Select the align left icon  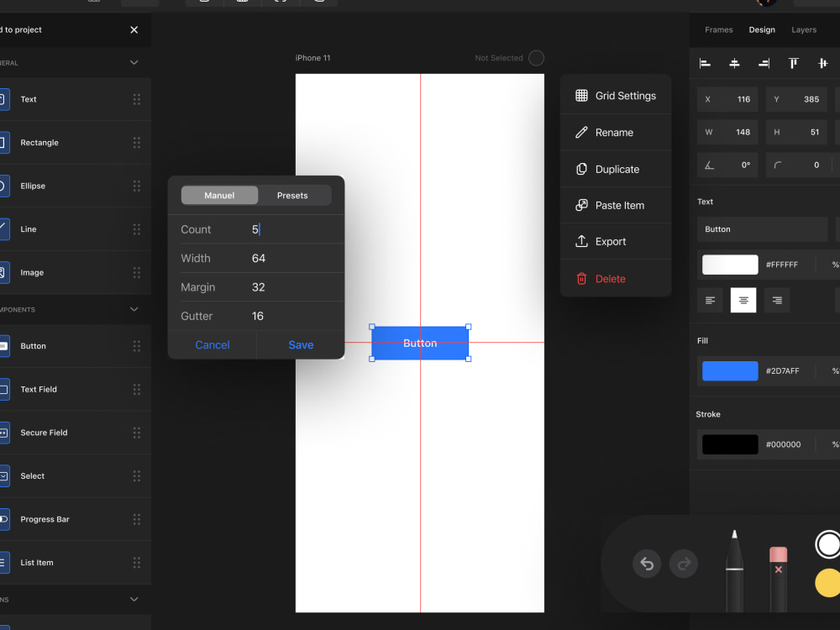pyautogui.click(x=705, y=64)
